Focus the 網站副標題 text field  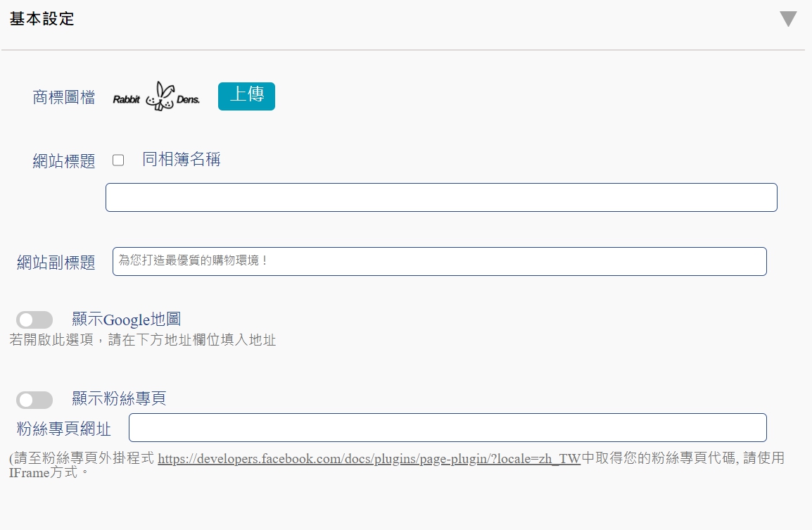pyautogui.click(x=440, y=262)
